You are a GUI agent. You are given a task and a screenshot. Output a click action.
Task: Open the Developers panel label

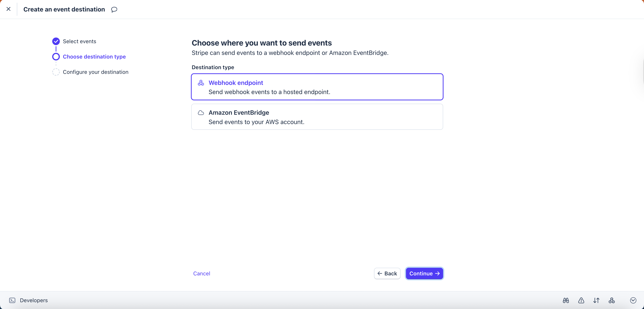(34, 300)
